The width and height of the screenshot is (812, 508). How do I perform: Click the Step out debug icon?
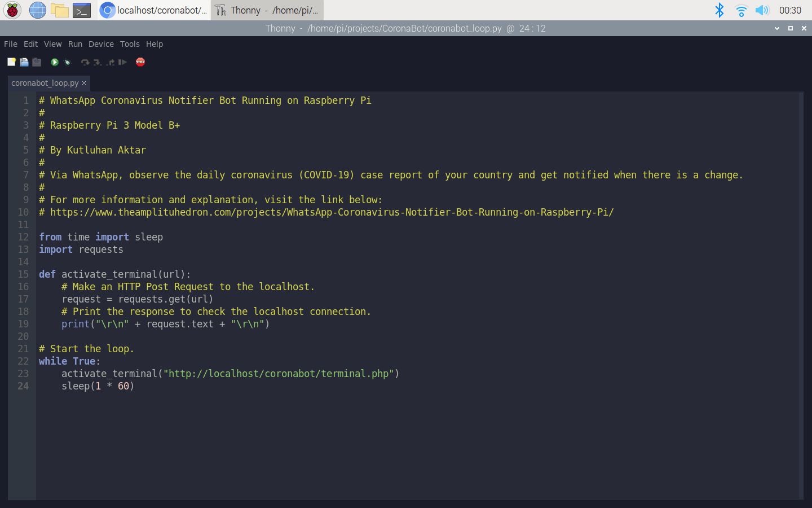coord(110,62)
